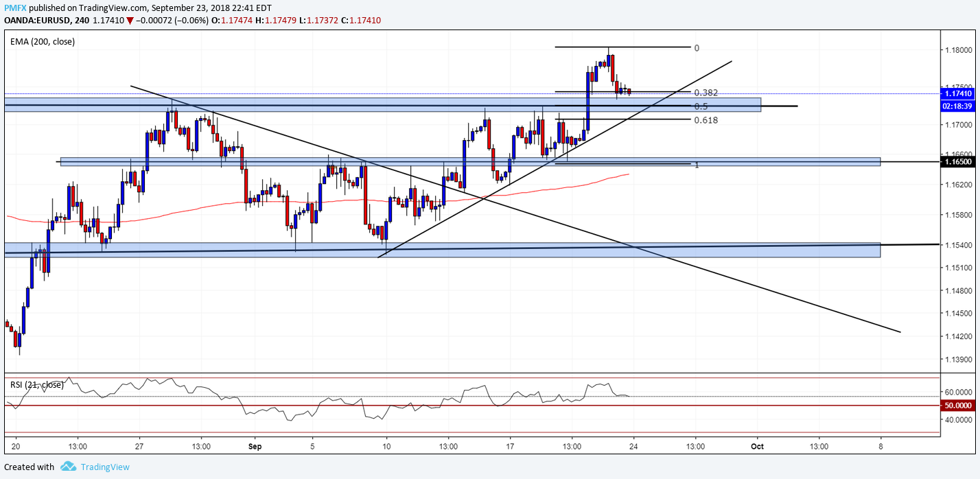Click the RSI 40.0000 axis label

point(959,419)
